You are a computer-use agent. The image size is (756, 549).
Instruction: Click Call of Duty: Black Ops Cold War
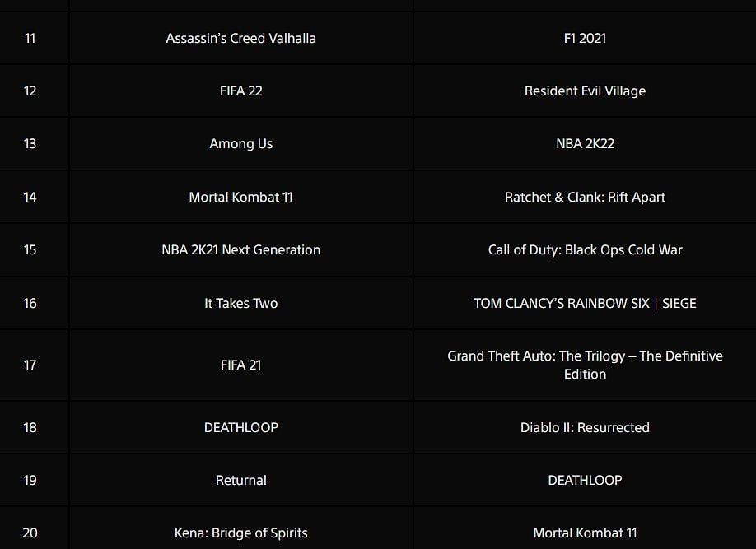[585, 249]
